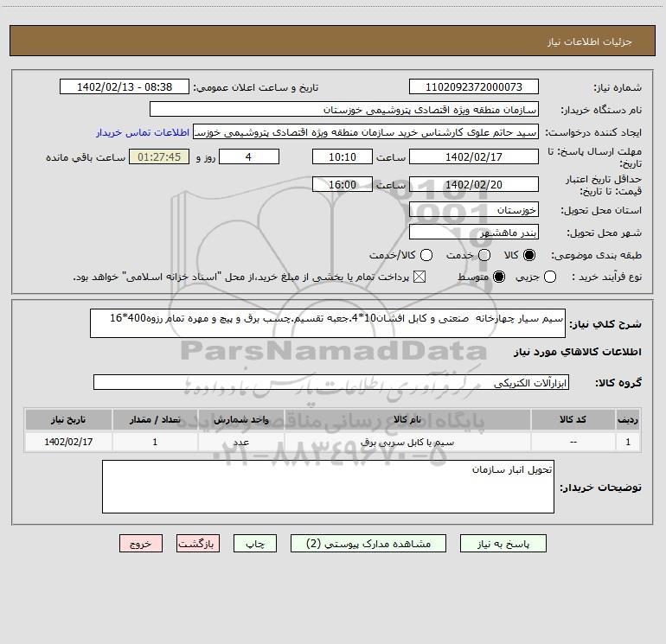Click the cell سیم یا کابل سربی برق
Viewport: 666px width, 644px height.
point(407,442)
